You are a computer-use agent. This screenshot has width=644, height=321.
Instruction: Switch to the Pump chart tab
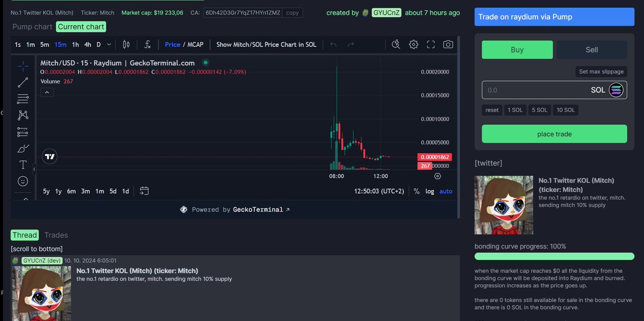[x=32, y=26]
